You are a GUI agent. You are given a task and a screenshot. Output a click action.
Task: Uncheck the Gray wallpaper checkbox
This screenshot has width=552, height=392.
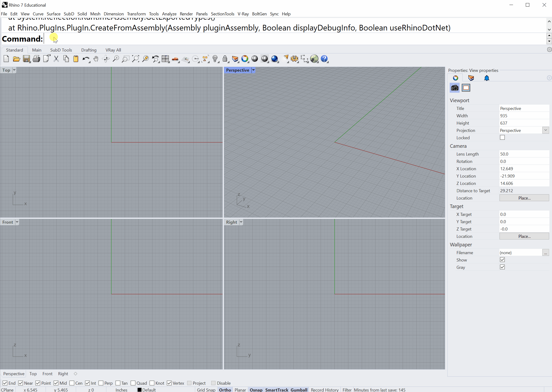[502, 267]
